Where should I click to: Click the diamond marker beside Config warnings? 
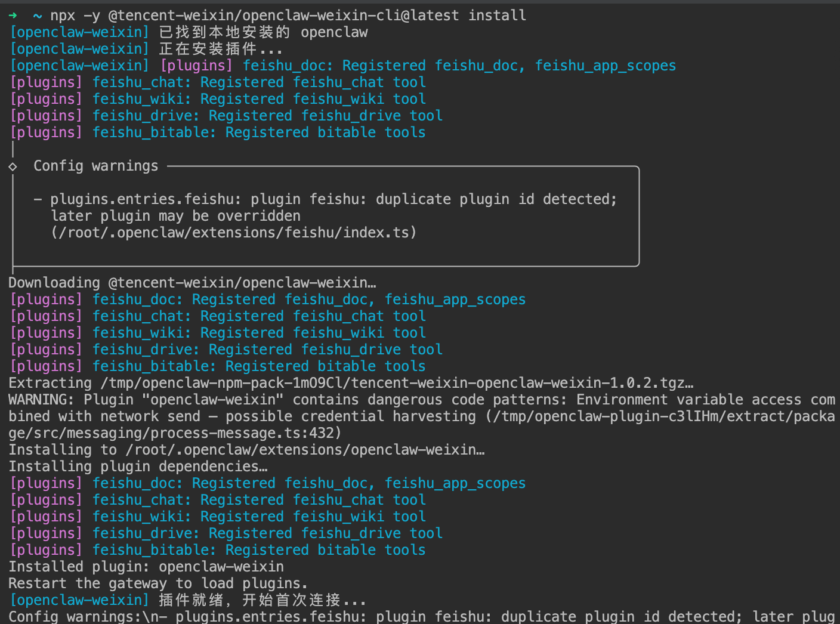click(x=13, y=166)
